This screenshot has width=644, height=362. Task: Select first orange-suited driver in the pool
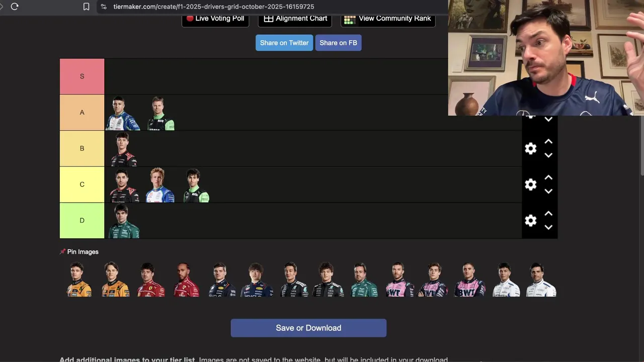click(79, 280)
